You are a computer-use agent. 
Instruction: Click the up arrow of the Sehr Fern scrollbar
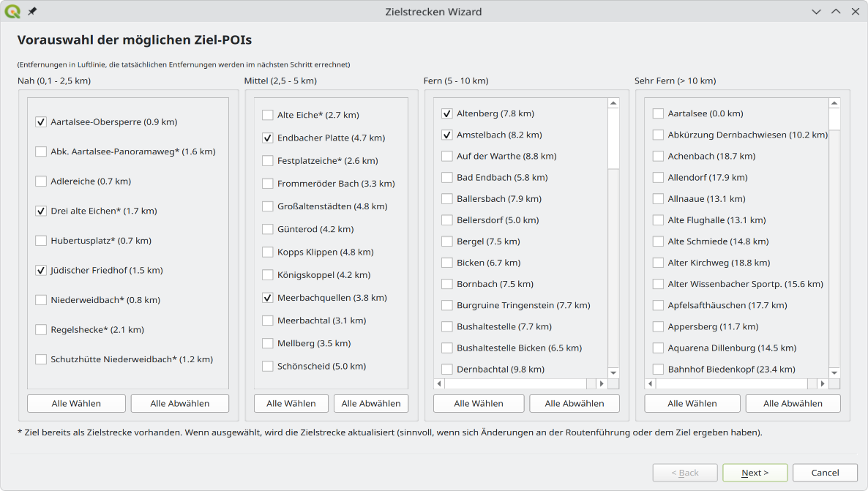pyautogui.click(x=834, y=103)
